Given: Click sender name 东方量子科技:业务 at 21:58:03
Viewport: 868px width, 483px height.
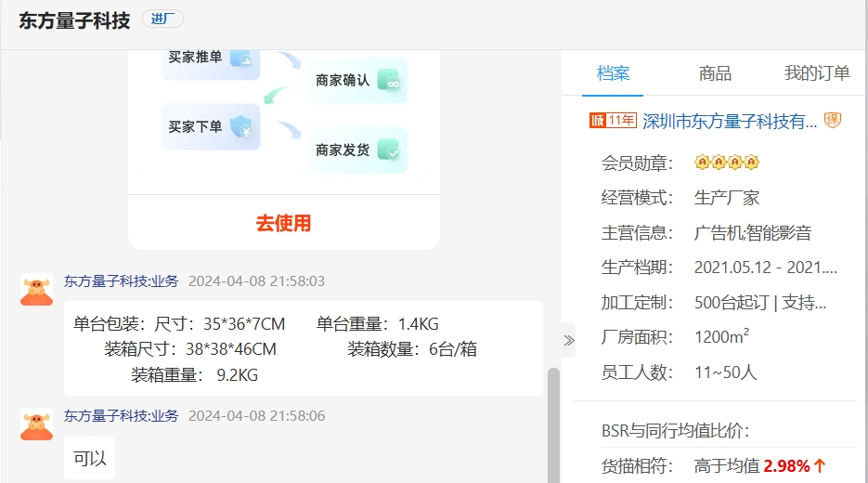Looking at the screenshot, I should point(122,281).
